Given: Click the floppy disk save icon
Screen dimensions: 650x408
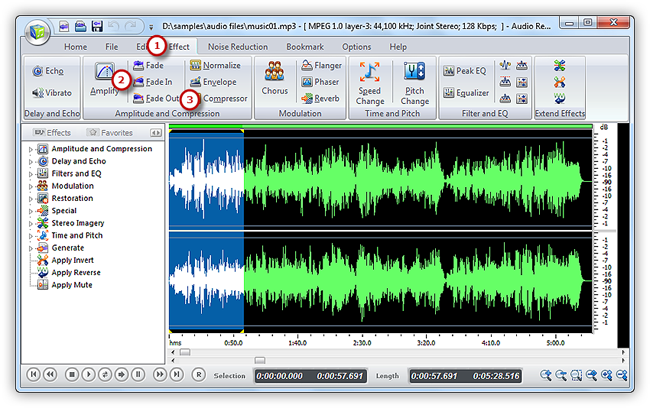Looking at the screenshot, I should pos(97,27).
